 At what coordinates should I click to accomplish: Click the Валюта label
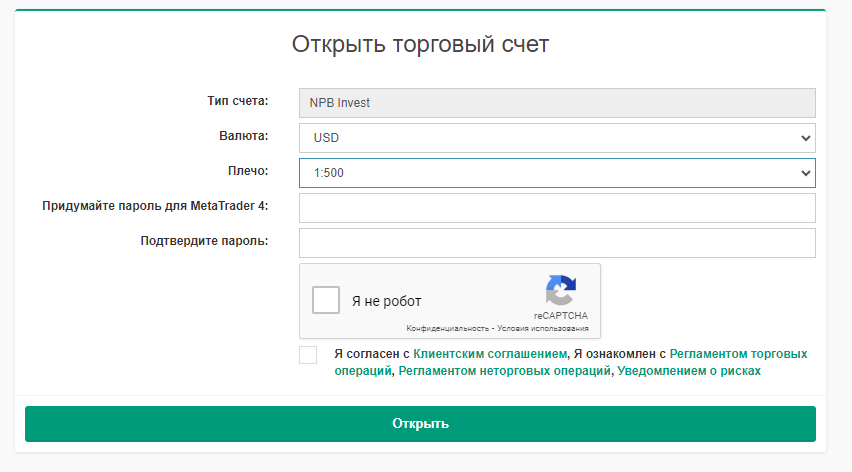[x=243, y=136]
